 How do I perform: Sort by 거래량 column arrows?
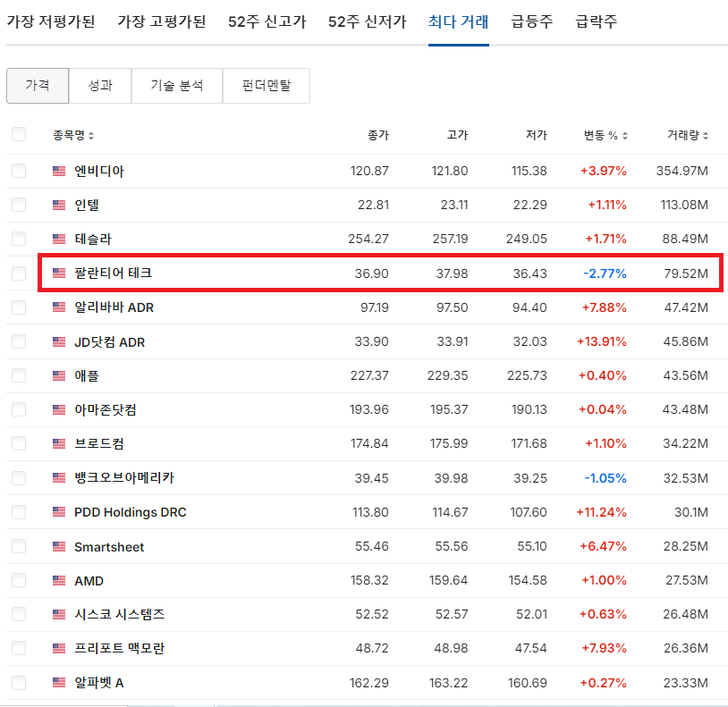[x=706, y=136]
